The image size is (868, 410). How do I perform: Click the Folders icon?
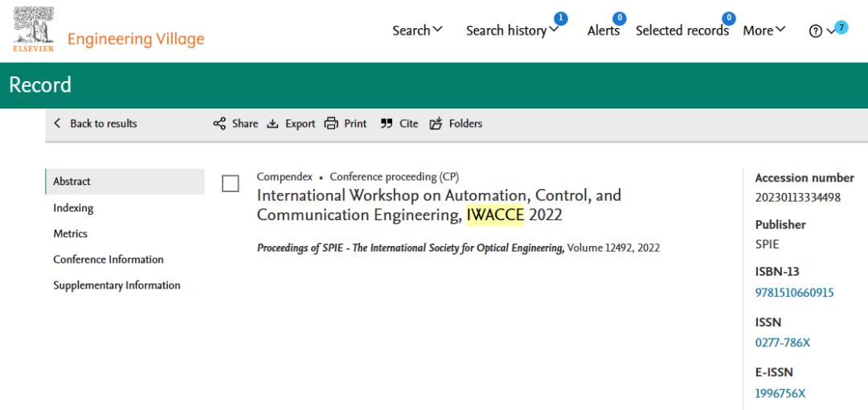click(436, 124)
